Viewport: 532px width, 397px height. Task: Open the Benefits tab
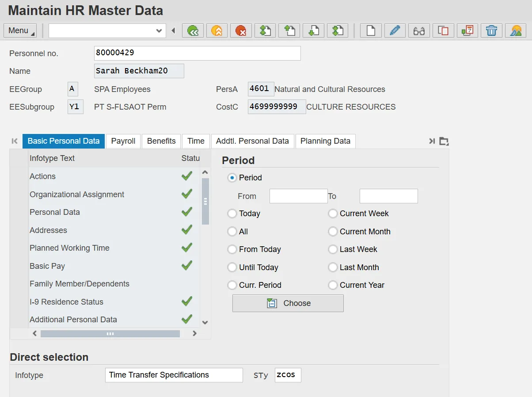161,141
